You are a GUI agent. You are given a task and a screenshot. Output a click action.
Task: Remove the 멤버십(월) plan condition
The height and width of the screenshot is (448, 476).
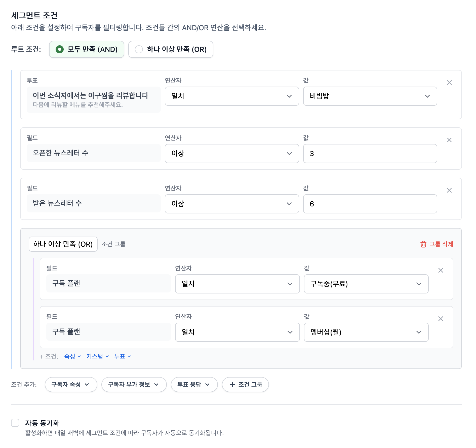pyautogui.click(x=441, y=319)
